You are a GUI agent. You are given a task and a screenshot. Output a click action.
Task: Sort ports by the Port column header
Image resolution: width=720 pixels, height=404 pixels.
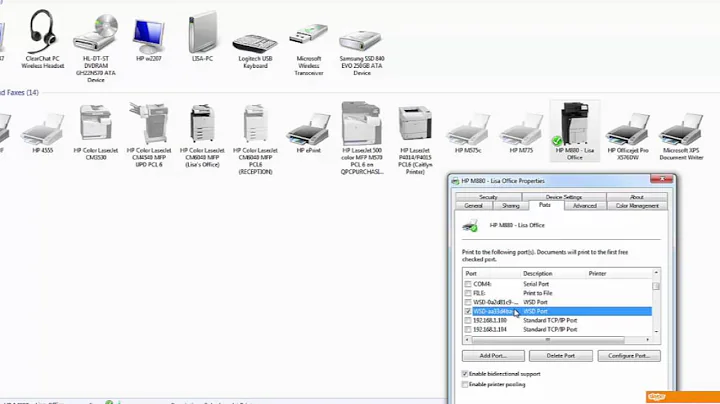click(492, 274)
